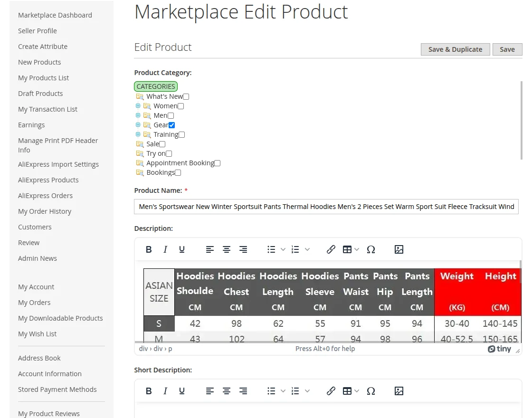The width and height of the screenshot is (532, 418).
Task: Align text center in the Description editor
Action: pos(227,249)
